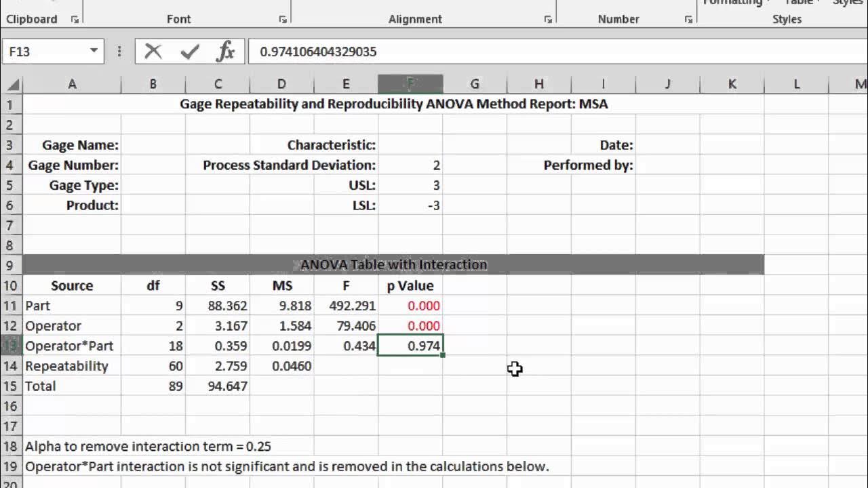The image size is (868, 488).
Task: Select the Process Standard Deviation value cell
Action: point(410,165)
